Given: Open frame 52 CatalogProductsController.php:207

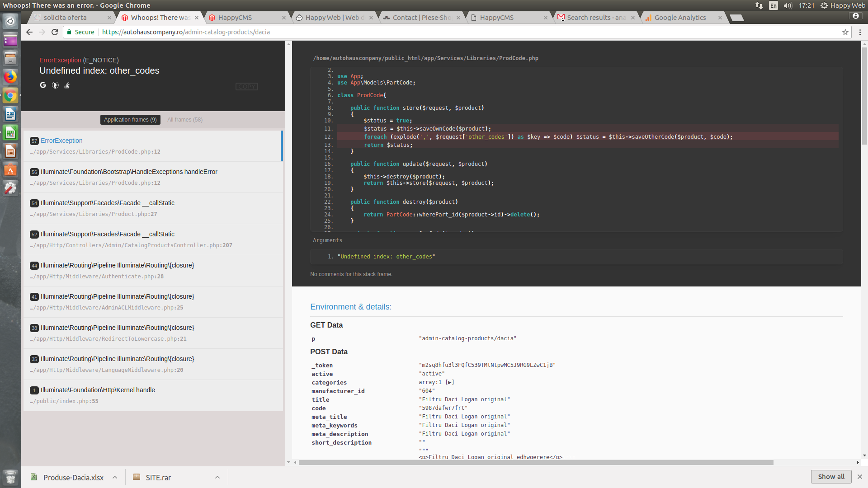Looking at the screenshot, I should click(x=153, y=239).
